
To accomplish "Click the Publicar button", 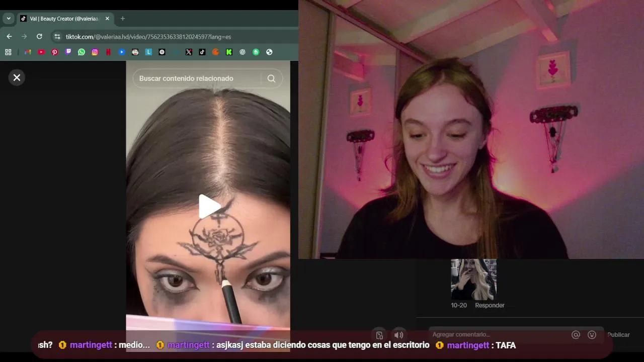I will pyautogui.click(x=618, y=335).
